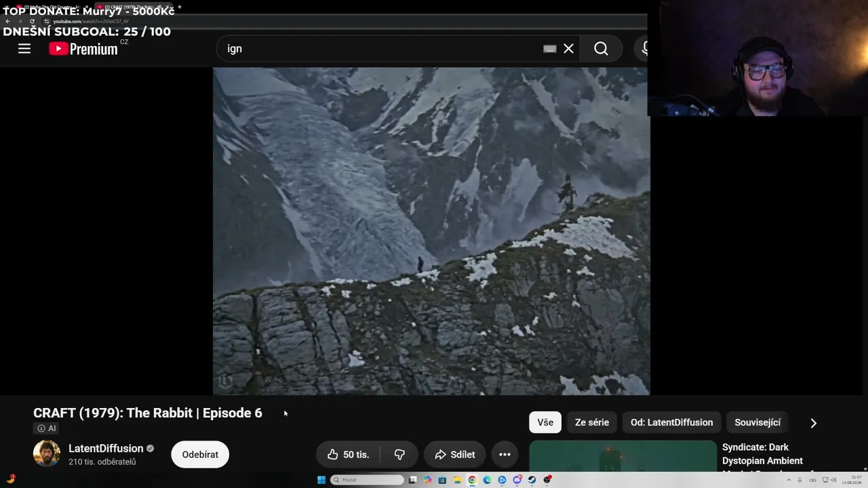Open the volume icon in system tray
Screen dimensions: 868x488
[832, 480]
